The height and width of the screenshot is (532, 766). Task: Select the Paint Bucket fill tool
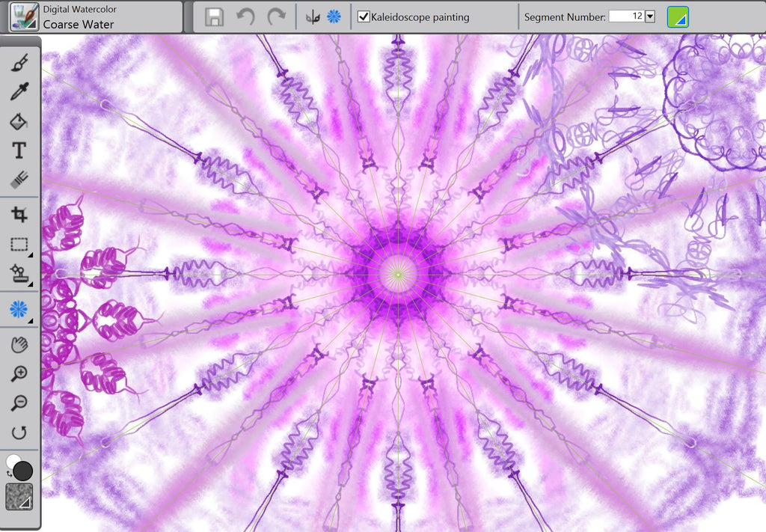(19, 121)
